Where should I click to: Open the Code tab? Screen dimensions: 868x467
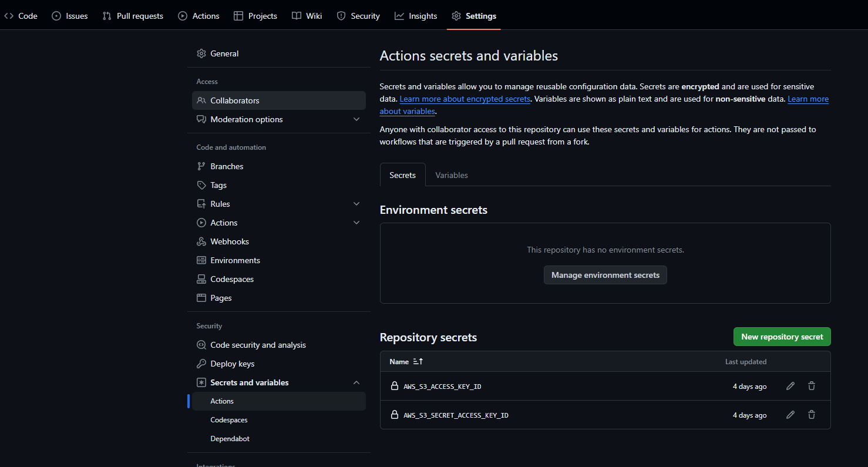[x=21, y=16]
